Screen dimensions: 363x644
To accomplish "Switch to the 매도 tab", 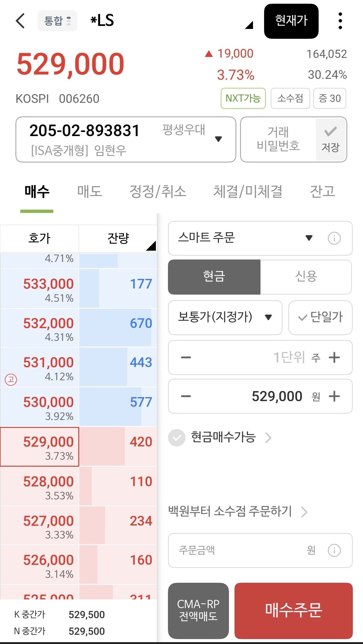I will pos(90,191).
